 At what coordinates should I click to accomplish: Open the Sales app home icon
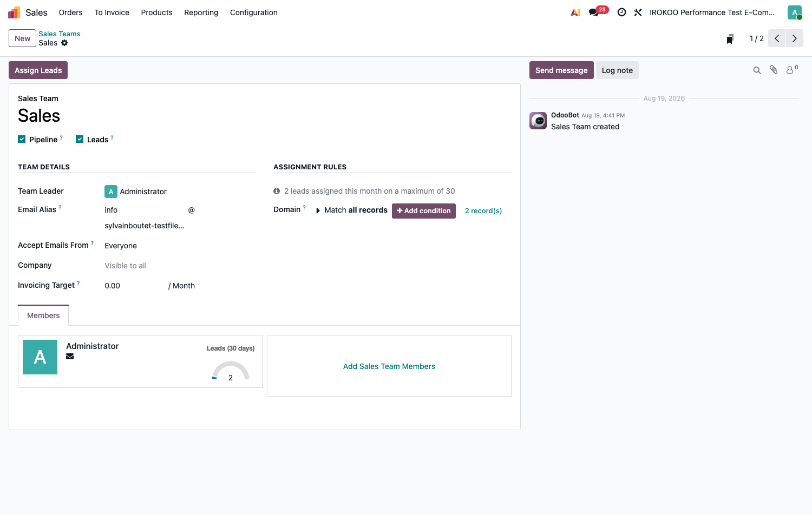(14, 12)
